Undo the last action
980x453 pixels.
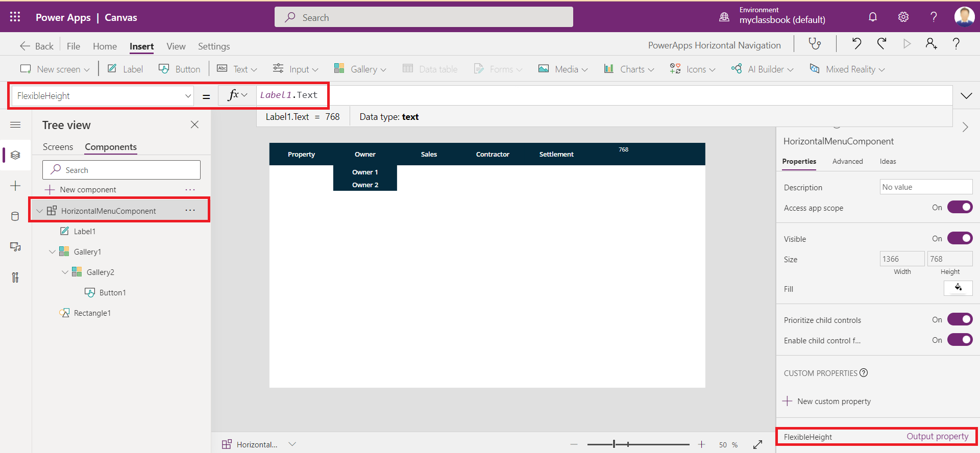pyautogui.click(x=856, y=44)
